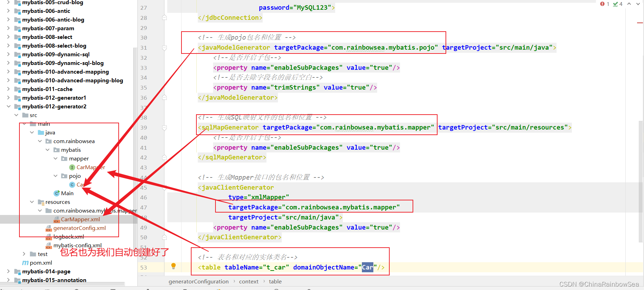The height and width of the screenshot is (290, 644).
Task: Click the yellow lightbulb intention icon
Action: [x=173, y=266]
